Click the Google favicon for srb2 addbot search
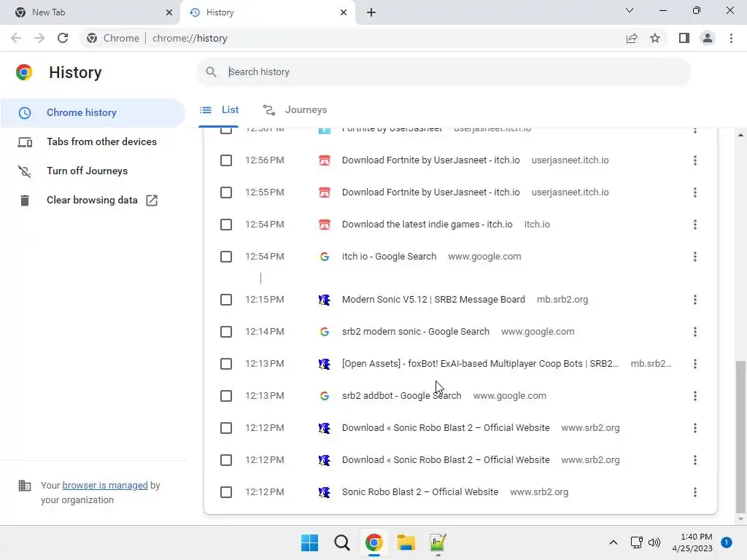 click(x=325, y=396)
